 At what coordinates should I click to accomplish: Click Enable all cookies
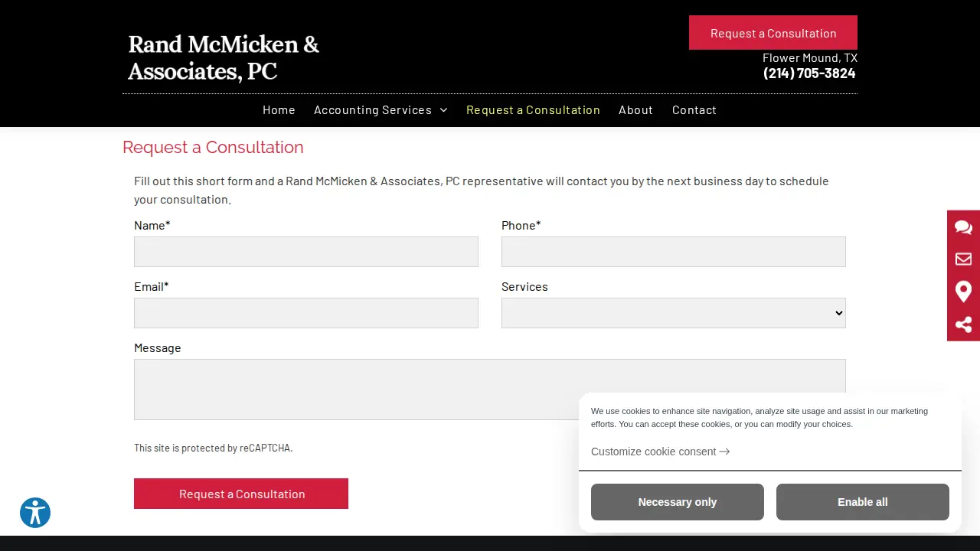(863, 502)
